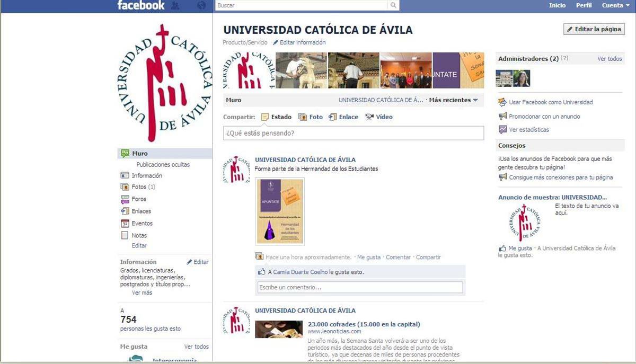This screenshot has width=636, height=364.
Task: Expand Ver más in Información section
Action: [142, 292]
